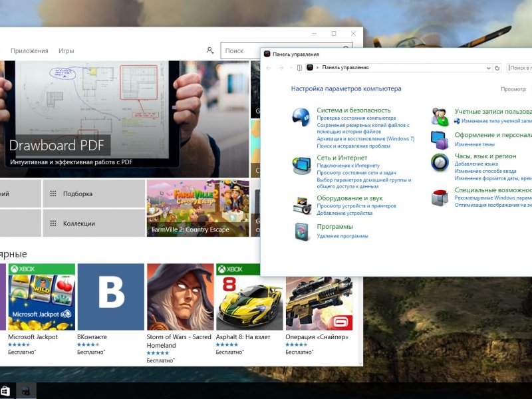Expand the Control Panel address history dropdown
The image size is (532, 399).
[488, 68]
